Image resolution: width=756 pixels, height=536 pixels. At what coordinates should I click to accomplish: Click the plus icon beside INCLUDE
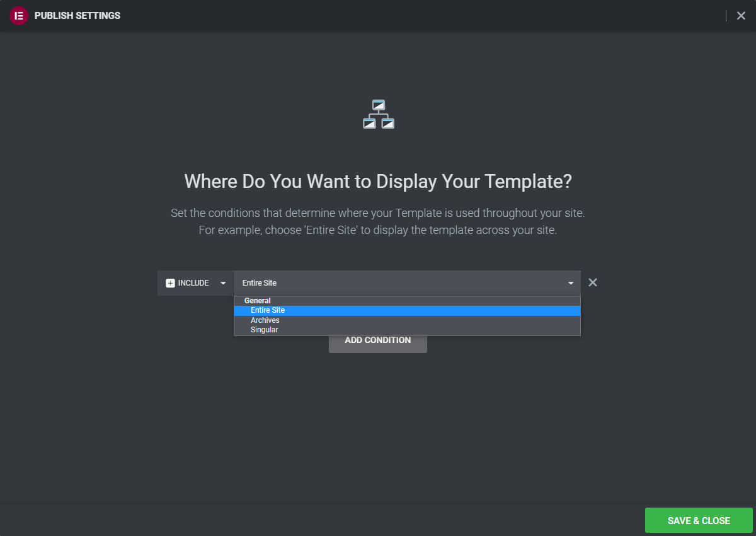(x=170, y=283)
